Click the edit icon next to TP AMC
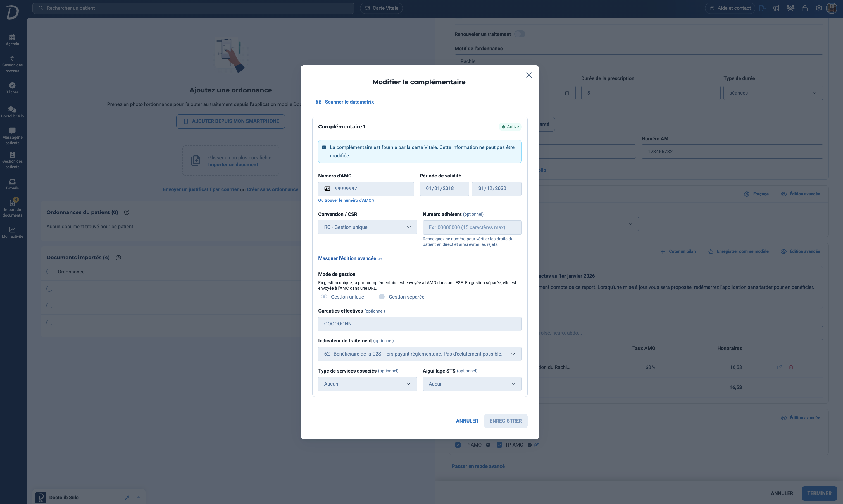Viewport: 843px width, 504px height. tap(536, 445)
